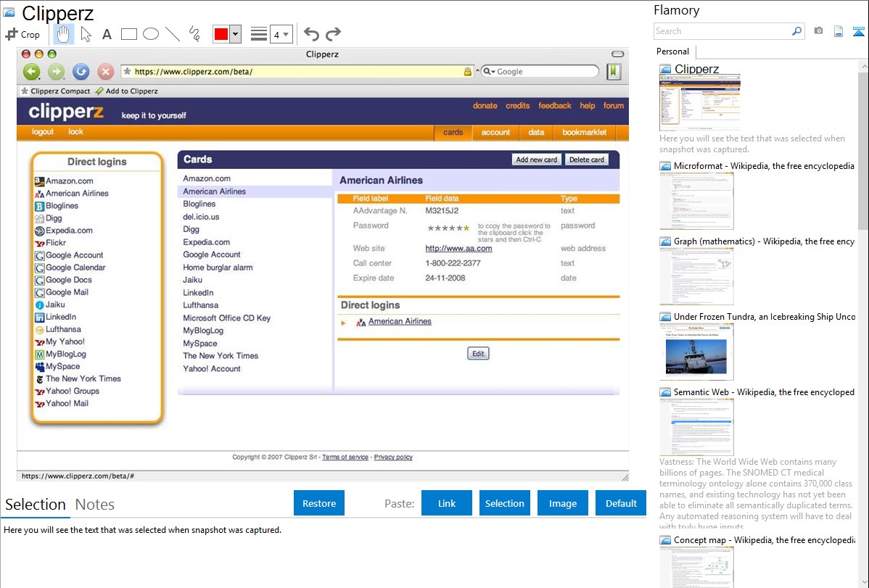The height and width of the screenshot is (588, 869).
Task: Open the http://www.aa.com link
Action: click(458, 248)
